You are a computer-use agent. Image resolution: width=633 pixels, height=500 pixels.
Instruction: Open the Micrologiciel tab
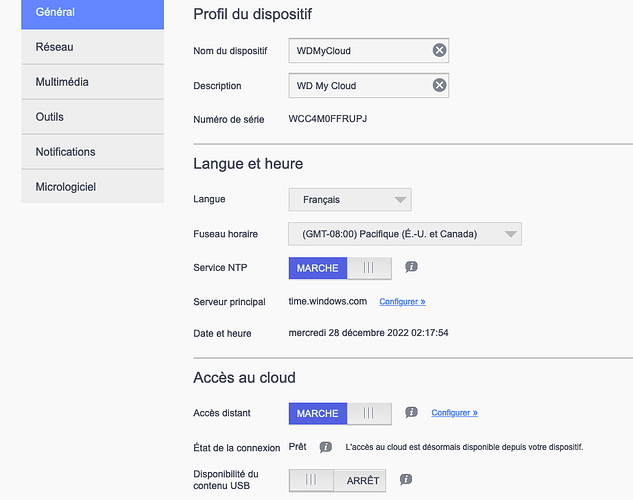pos(92,186)
